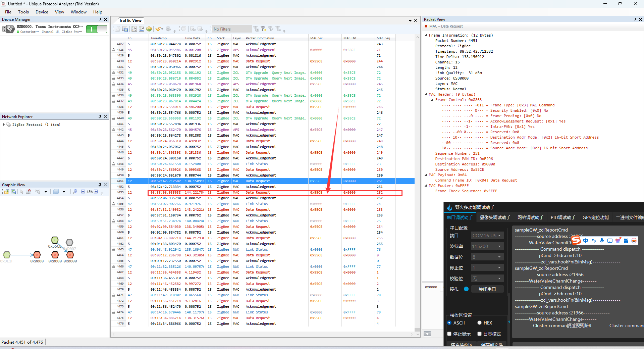The image size is (644, 349).
Task: Open the Device menu
Action: click(x=42, y=12)
